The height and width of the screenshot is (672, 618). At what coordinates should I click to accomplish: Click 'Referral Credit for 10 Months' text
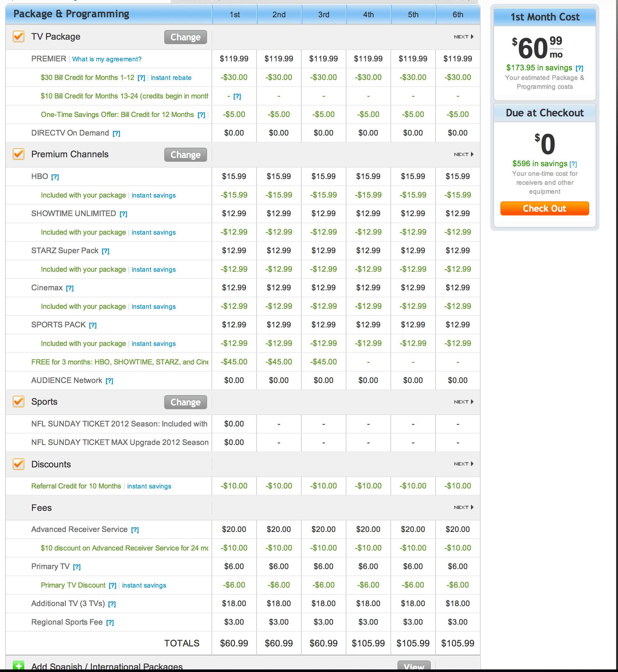click(x=76, y=486)
